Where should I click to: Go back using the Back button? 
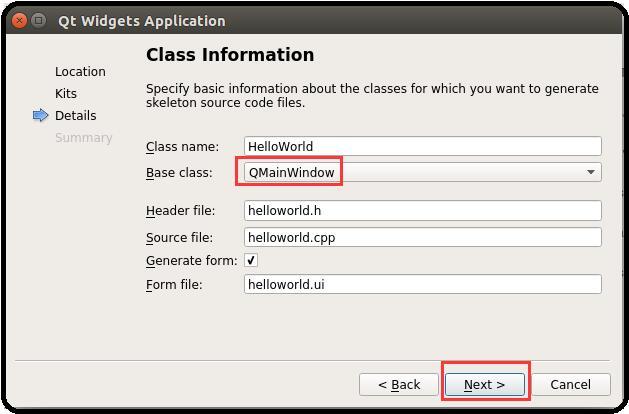399,384
